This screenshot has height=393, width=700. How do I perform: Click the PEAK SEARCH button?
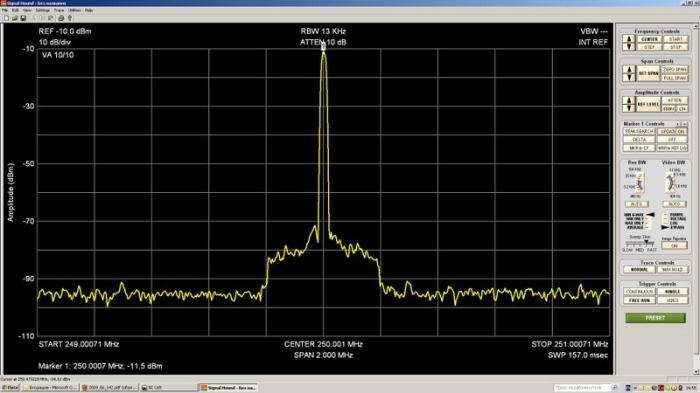click(639, 131)
